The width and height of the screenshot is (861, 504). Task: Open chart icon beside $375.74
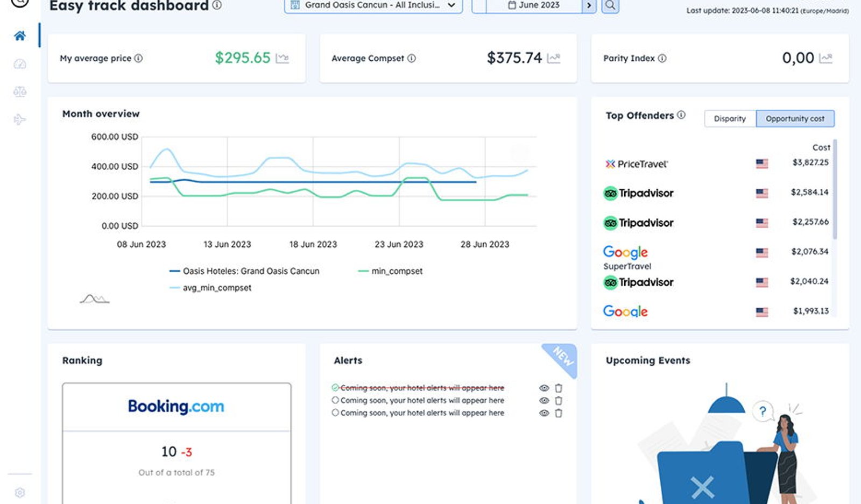554,58
